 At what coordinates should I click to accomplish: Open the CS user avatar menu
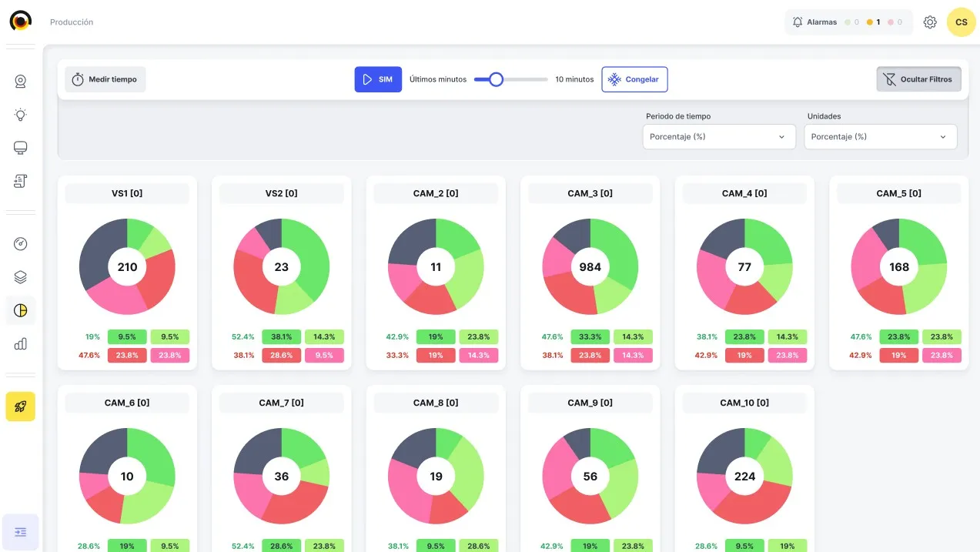[961, 22]
